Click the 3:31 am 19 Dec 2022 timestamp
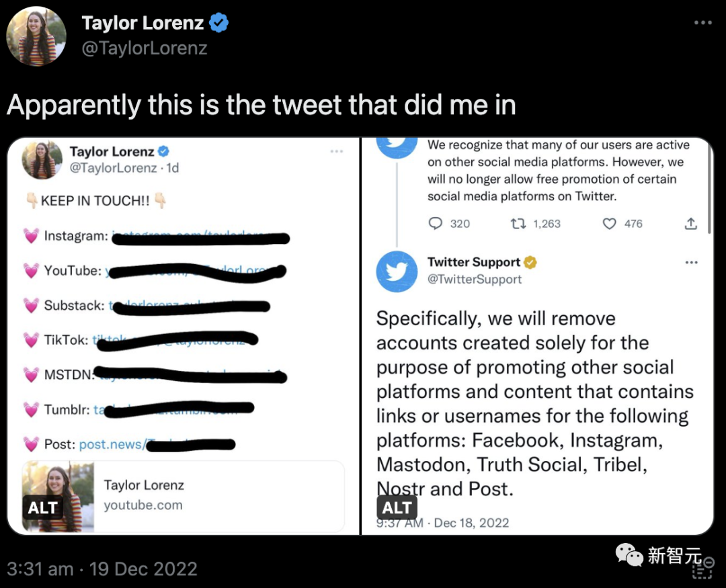The height and width of the screenshot is (588, 726). [x=102, y=569]
